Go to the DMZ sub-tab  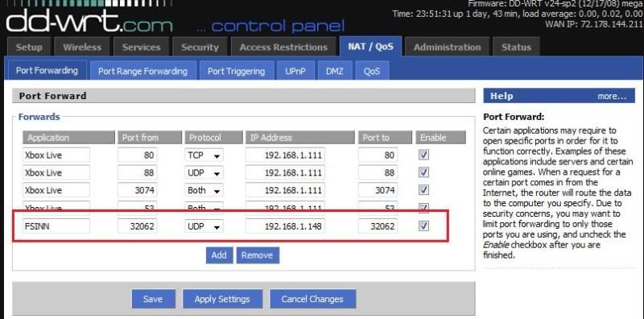[x=334, y=71]
